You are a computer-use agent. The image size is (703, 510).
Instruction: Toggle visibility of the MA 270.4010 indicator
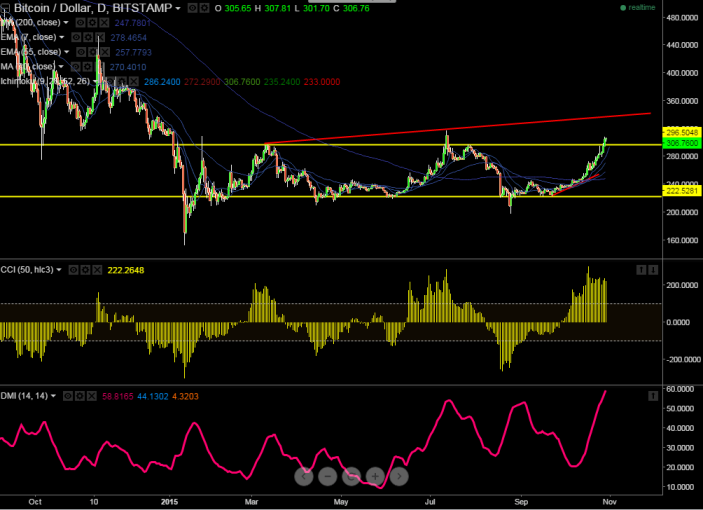pyautogui.click(x=76, y=67)
